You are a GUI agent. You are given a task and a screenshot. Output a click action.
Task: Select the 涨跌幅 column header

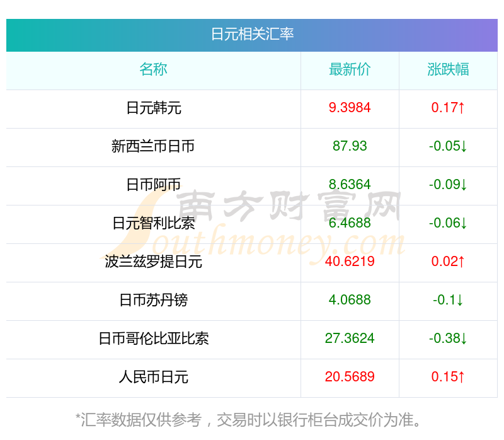[448, 69]
